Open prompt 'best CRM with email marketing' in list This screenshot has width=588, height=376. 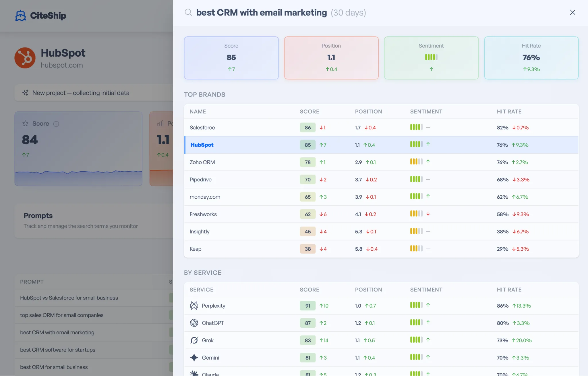57,332
